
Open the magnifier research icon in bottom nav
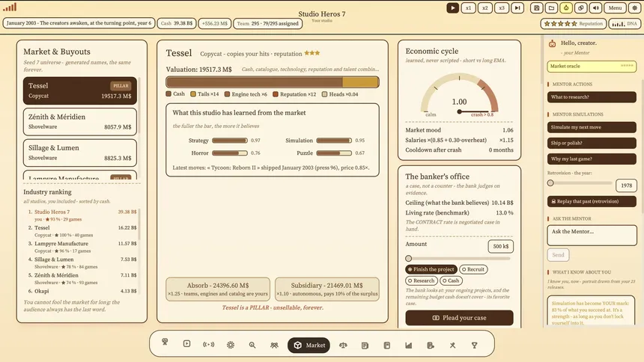[252, 346]
